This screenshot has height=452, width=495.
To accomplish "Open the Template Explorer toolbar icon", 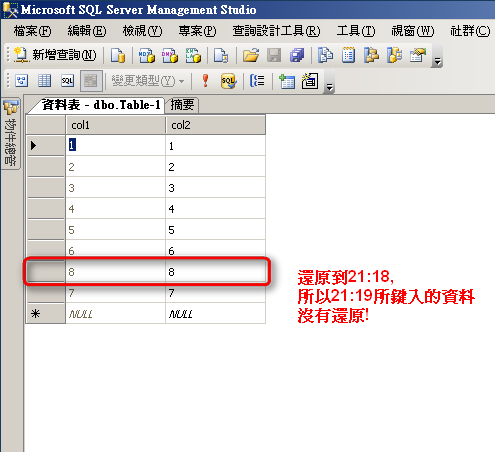I will (x=395, y=55).
